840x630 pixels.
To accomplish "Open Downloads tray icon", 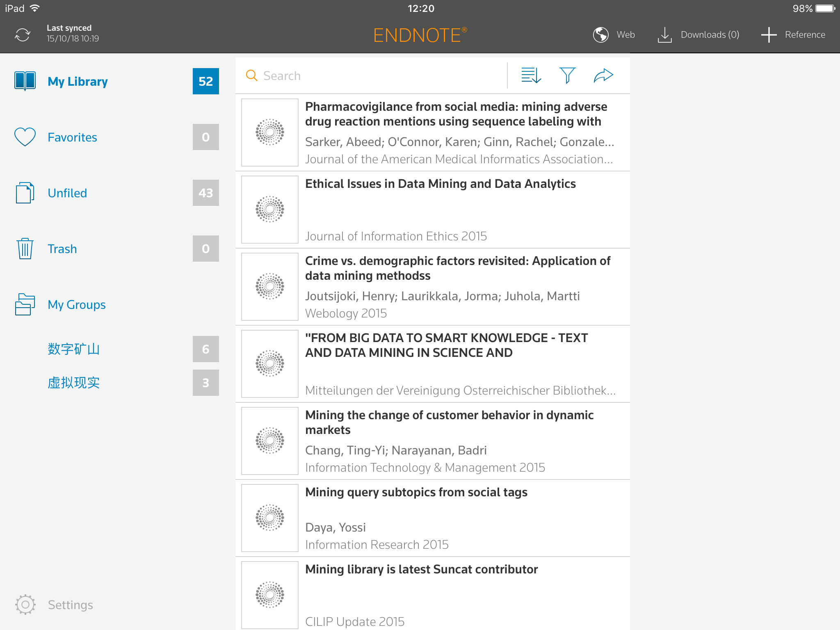I will coord(664,35).
